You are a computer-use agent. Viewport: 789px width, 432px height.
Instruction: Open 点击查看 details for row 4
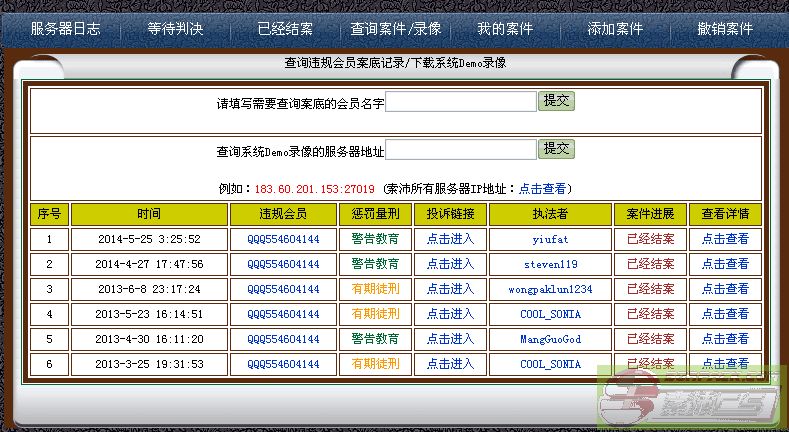725,314
